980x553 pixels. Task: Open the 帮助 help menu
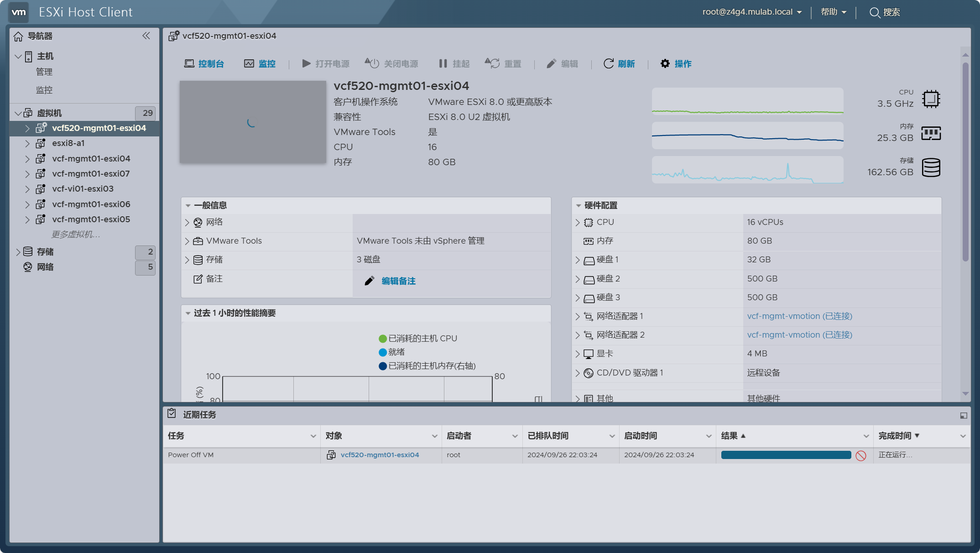click(834, 12)
